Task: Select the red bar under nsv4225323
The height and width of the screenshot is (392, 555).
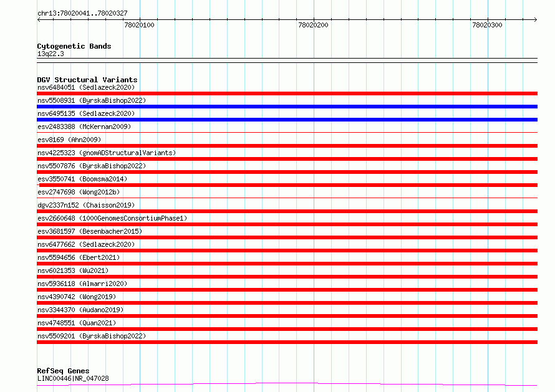Action: tap(287, 159)
